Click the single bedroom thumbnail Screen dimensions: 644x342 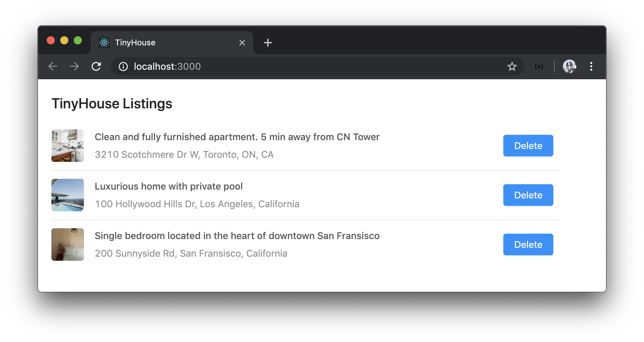[x=68, y=244]
